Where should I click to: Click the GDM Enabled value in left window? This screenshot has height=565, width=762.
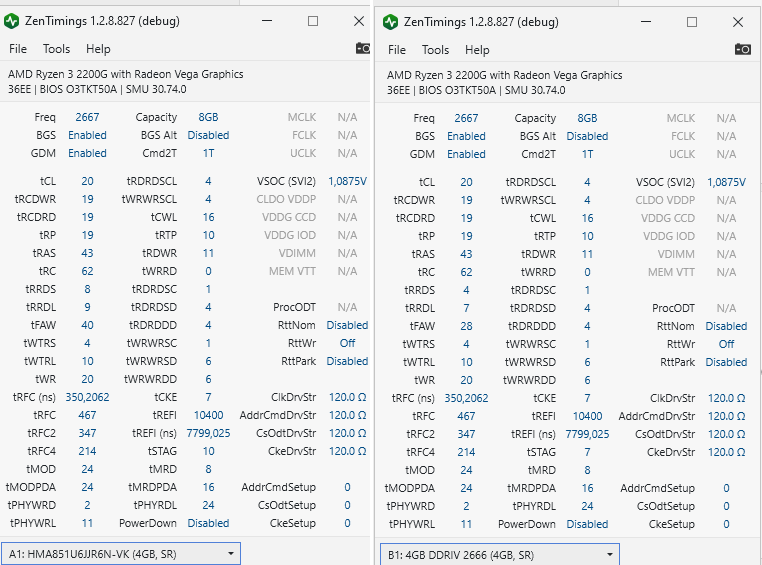[87, 153]
